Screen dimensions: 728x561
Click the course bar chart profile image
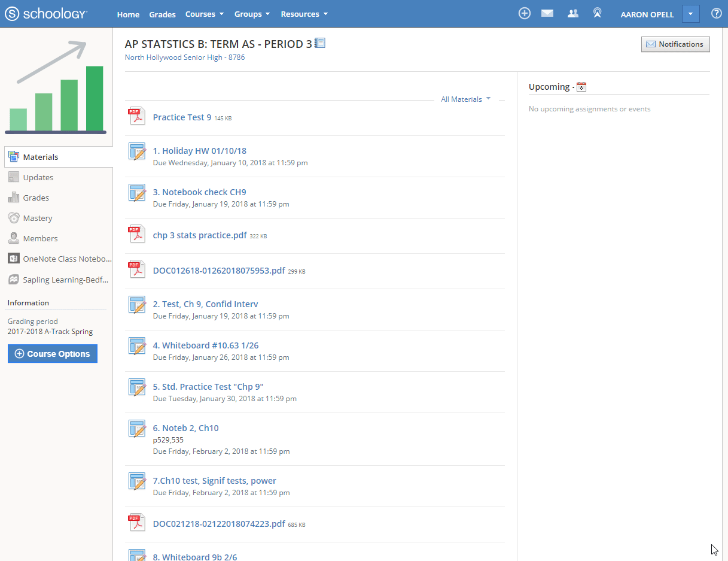point(56,87)
